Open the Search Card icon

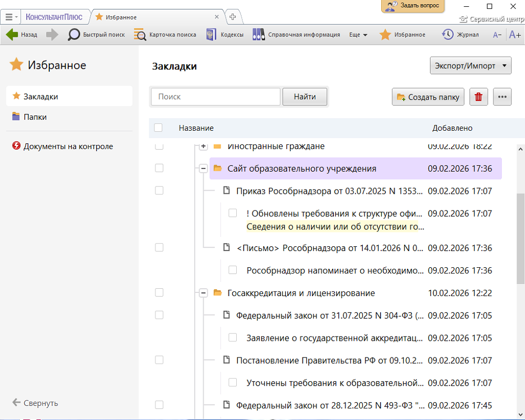click(140, 35)
